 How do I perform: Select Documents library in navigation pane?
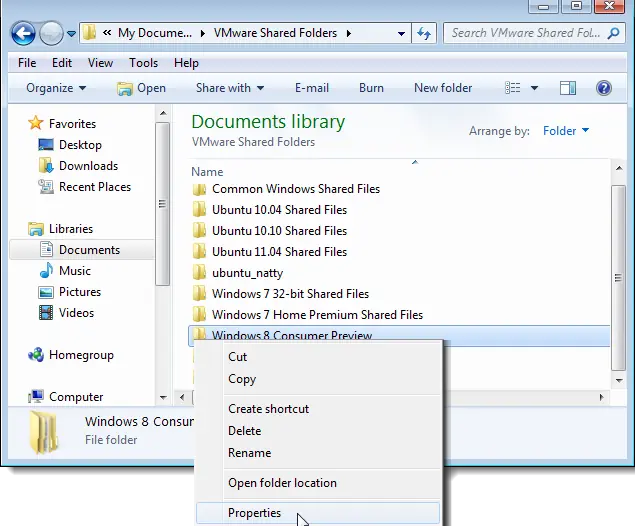[80, 250]
